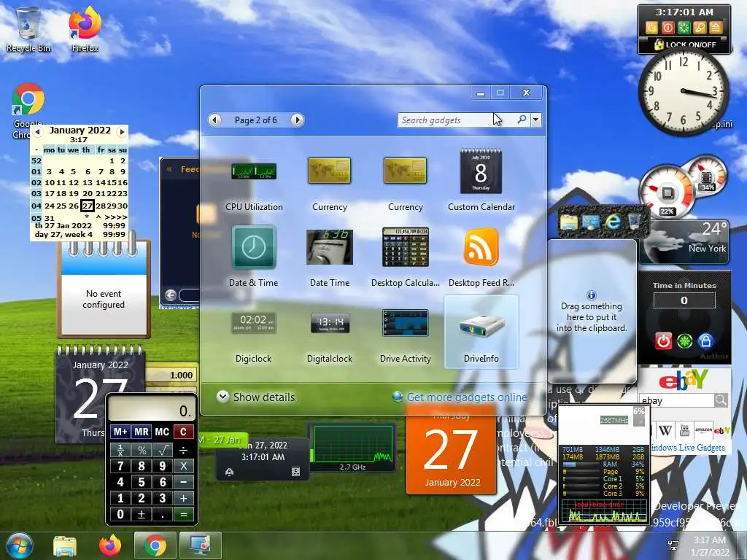The image size is (747, 560).
Task: Click back arrow in the Feed gadget
Action: tap(171, 295)
